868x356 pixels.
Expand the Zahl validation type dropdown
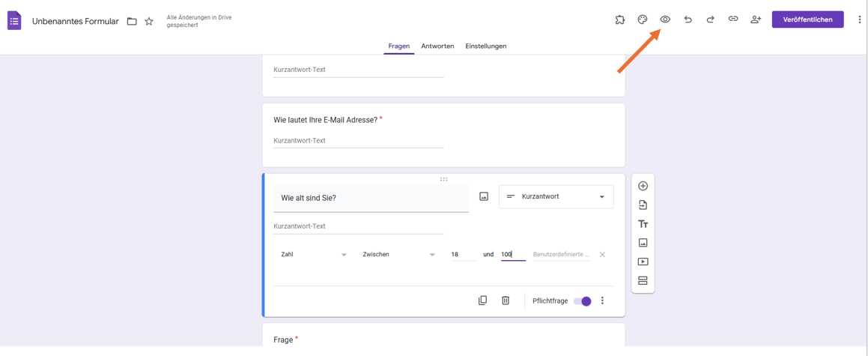(313, 255)
